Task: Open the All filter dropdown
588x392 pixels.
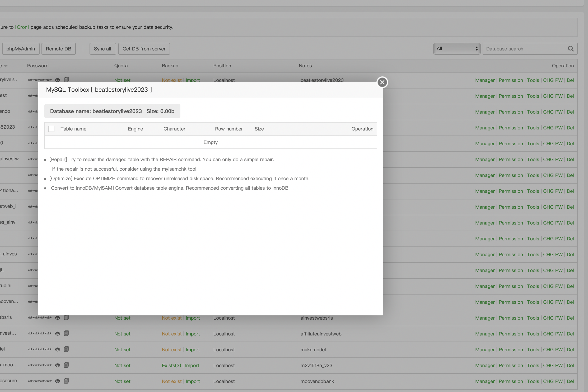Action: click(x=457, y=49)
